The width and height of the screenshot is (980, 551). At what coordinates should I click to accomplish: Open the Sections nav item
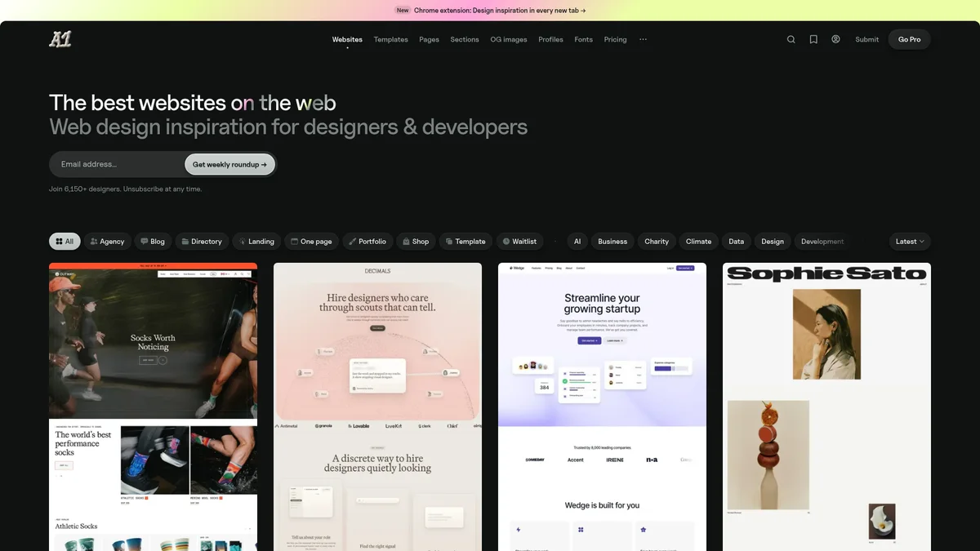tap(465, 39)
